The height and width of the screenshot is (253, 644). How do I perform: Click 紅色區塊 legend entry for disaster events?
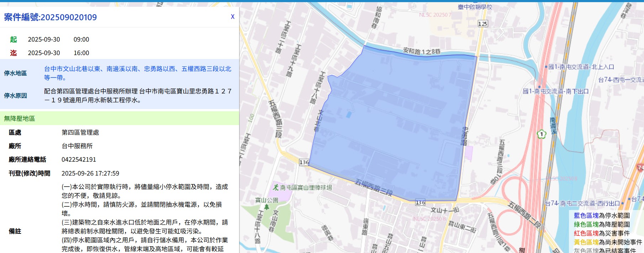(586, 233)
